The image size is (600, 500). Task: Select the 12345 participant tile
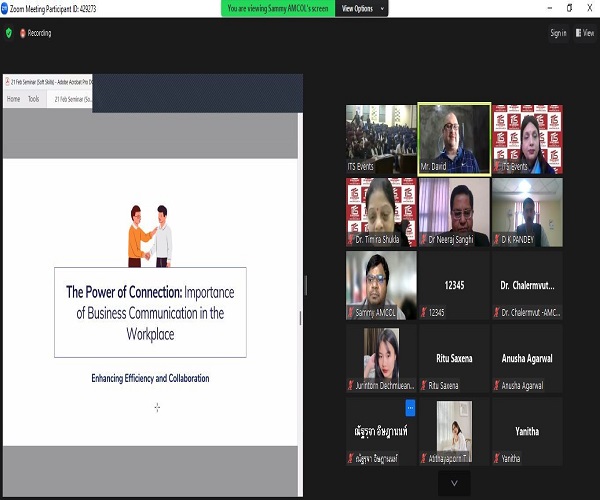point(454,285)
